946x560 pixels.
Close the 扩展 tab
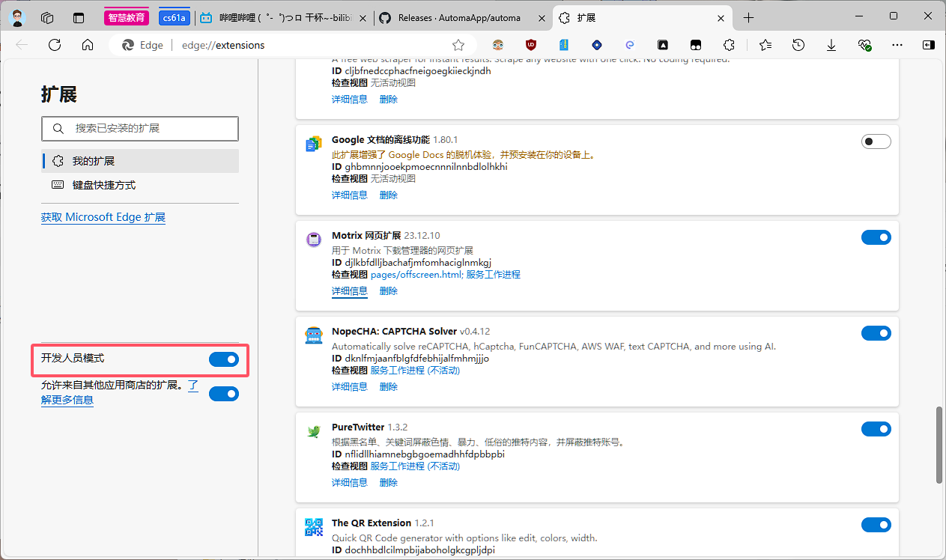click(721, 18)
